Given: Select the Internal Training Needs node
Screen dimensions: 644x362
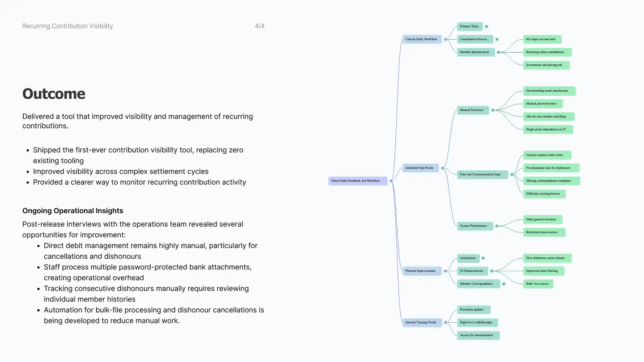Looking at the screenshot, I should pos(422,322).
